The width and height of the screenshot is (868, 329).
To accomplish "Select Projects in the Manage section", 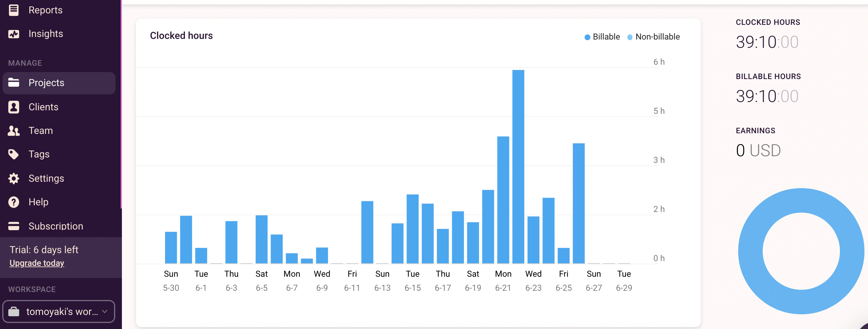I will pos(59,83).
